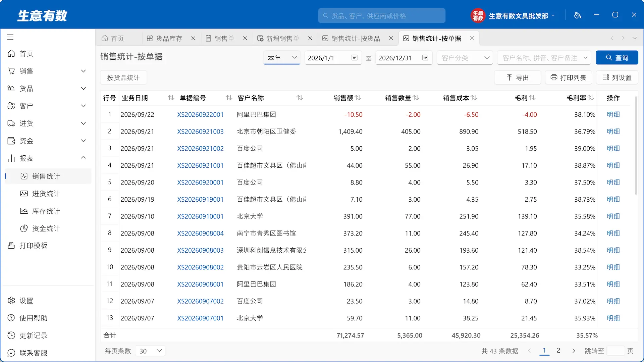Open the 客户分类 dropdown

465,58
